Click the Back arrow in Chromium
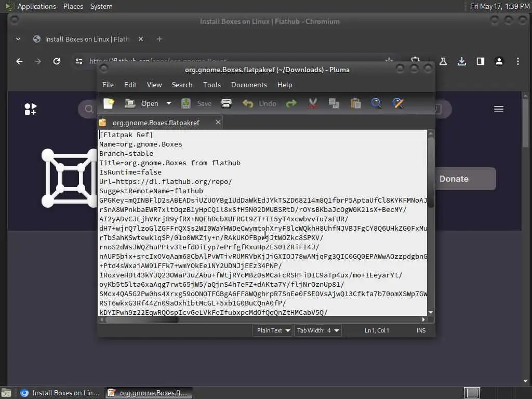This screenshot has height=399, width=532. (x=19, y=61)
